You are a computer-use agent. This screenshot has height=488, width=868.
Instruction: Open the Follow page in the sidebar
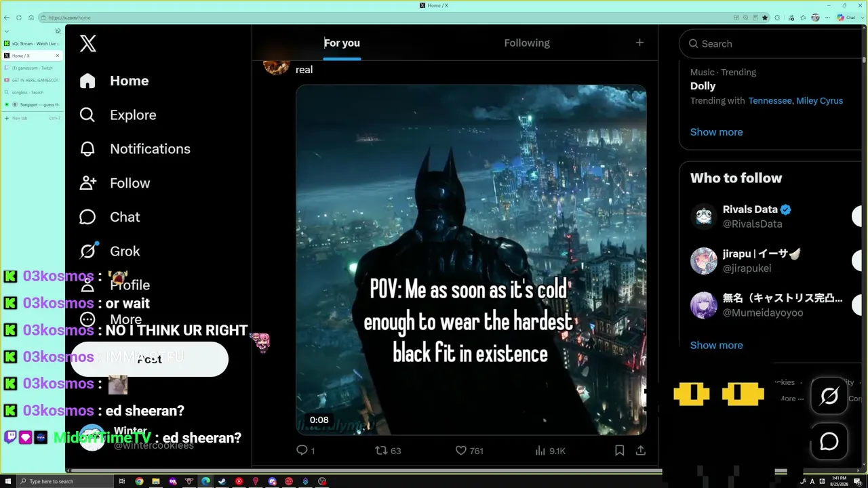(x=115, y=183)
